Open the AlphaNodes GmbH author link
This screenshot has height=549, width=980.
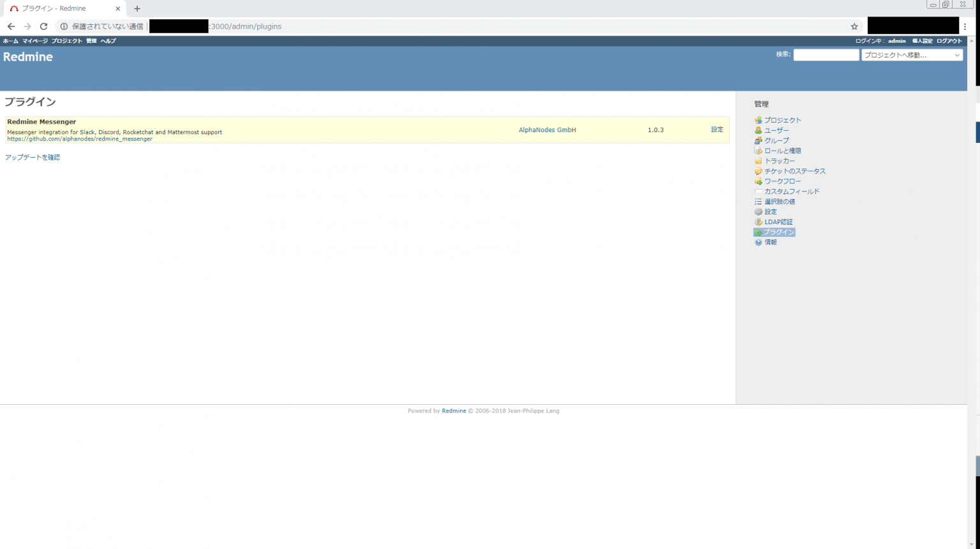tap(547, 130)
